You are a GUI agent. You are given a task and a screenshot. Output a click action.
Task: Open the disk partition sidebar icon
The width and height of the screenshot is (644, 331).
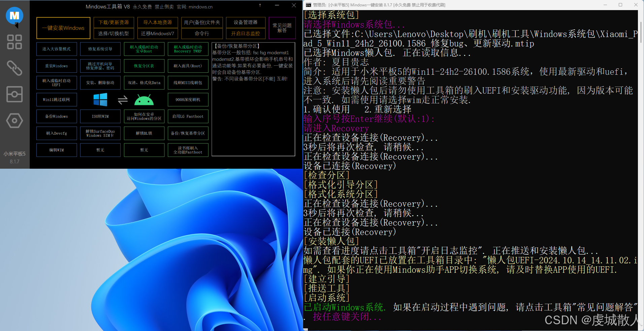pyautogui.click(x=14, y=94)
